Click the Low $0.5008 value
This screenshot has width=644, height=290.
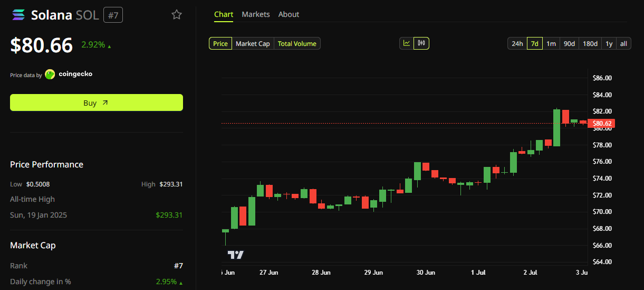38,184
